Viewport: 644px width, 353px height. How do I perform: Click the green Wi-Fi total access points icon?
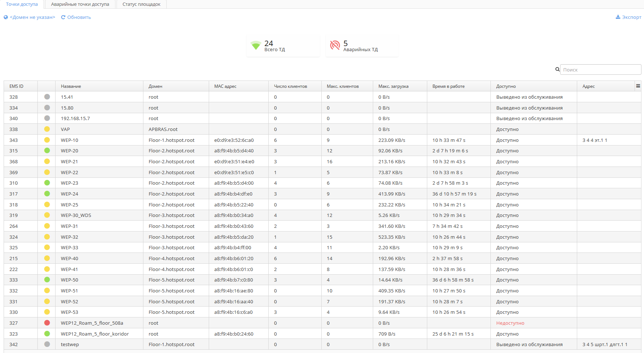tap(256, 45)
